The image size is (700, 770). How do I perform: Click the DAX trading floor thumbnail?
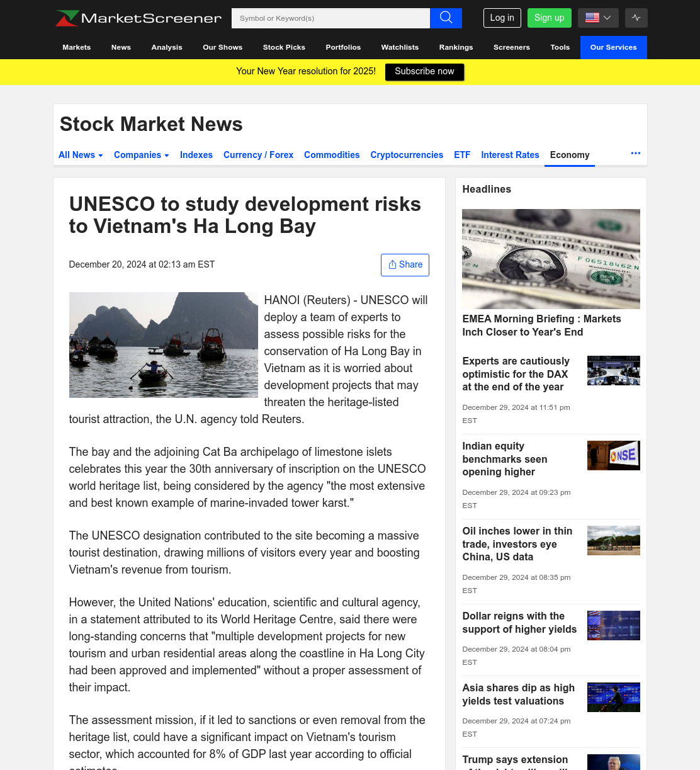pos(614,370)
